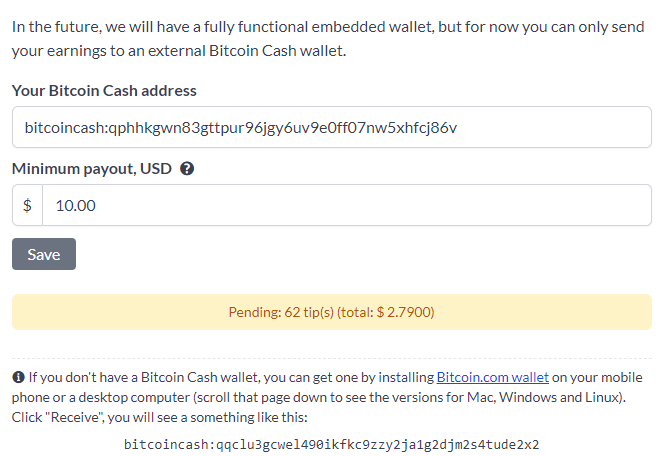This screenshot has width=665, height=456.
Task: Click the yellow Pending tips banner
Action: (x=332, y=312)
